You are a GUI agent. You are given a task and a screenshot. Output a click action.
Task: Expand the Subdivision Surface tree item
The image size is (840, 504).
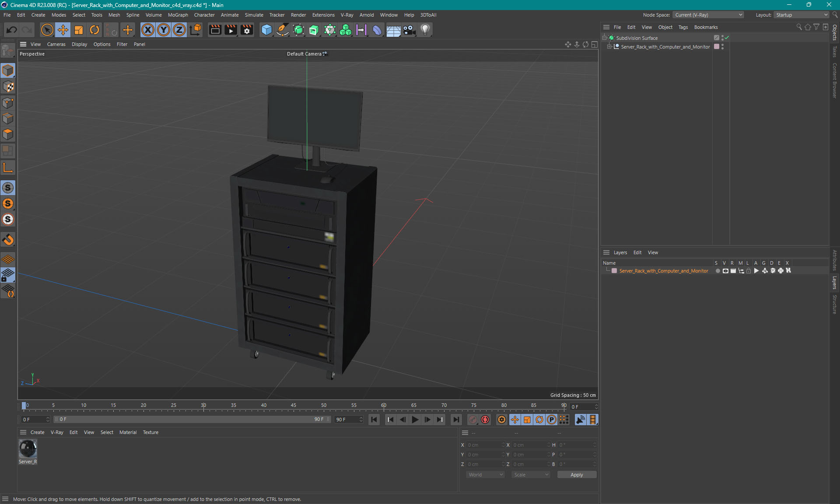tap(605, 38)
